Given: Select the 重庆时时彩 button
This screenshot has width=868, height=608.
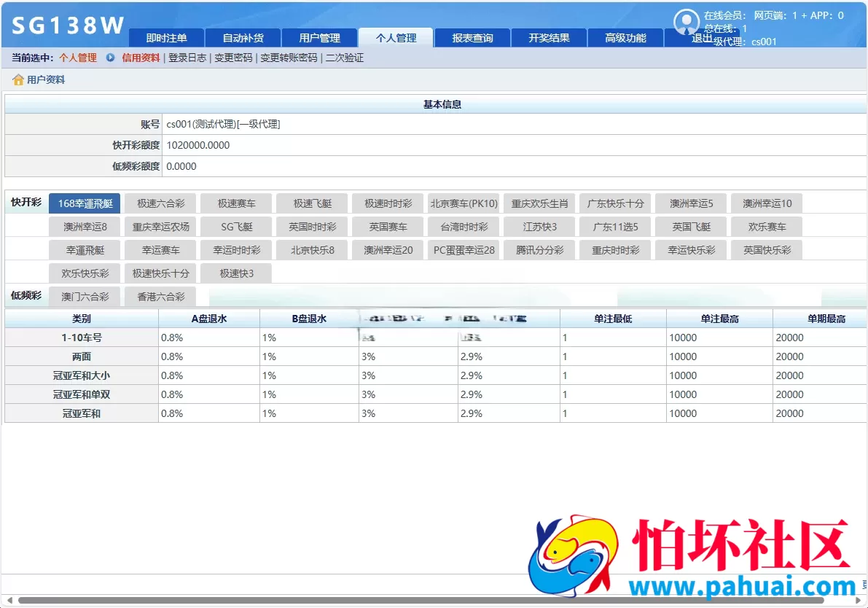Looking at the screenshot, I should 616,250.
